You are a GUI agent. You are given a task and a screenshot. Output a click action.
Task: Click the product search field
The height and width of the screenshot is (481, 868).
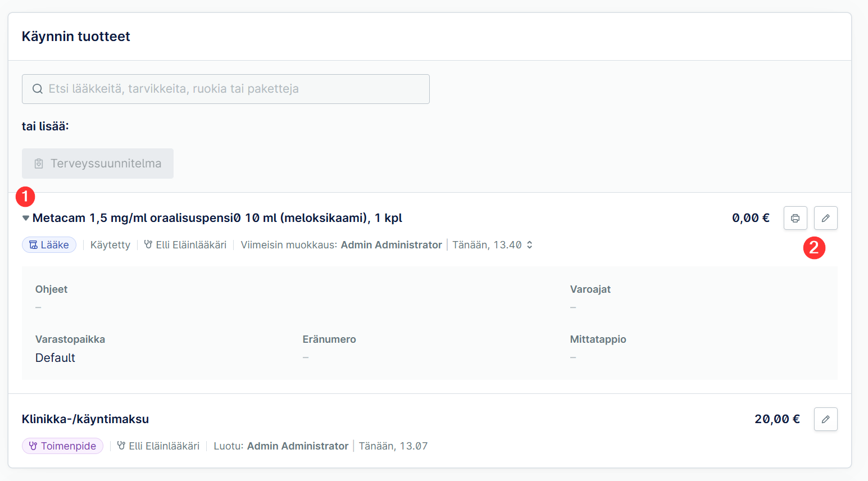click(x=226, y=89)
